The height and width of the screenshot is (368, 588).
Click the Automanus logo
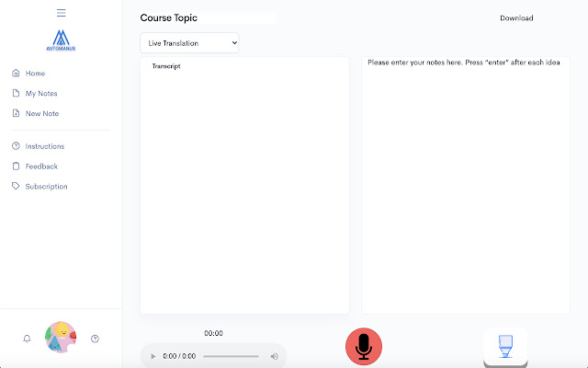pyautogui.click(x=61, y=40)
